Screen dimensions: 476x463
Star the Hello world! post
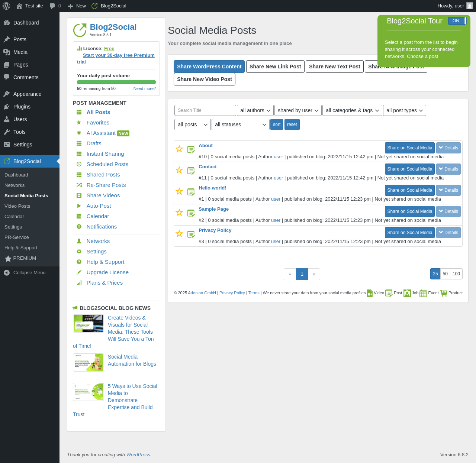click(179, 191)
